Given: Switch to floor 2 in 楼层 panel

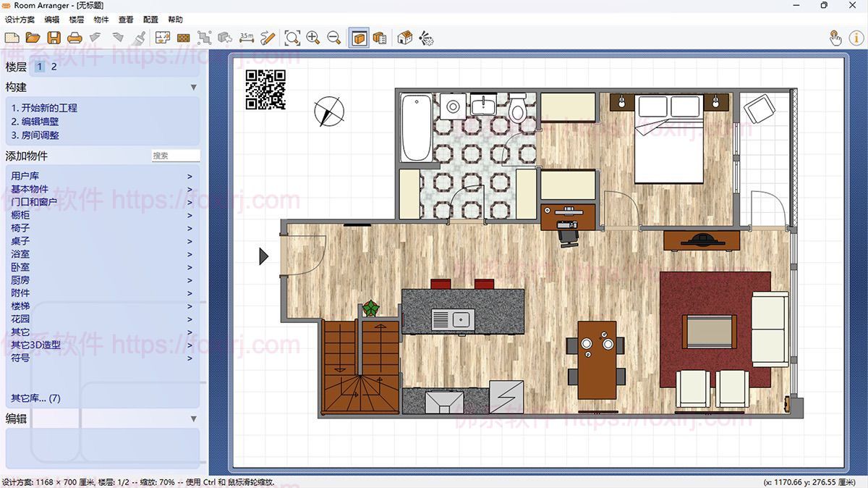Looking at the screenshot, I should (54, 67).
